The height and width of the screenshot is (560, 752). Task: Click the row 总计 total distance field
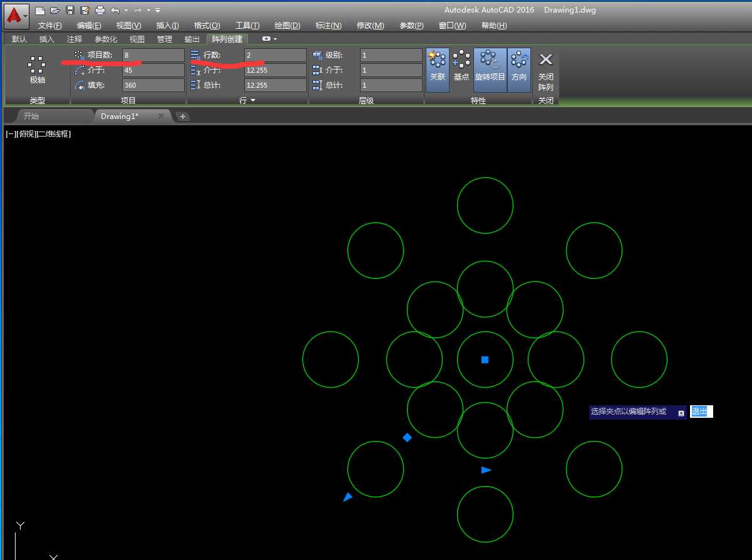[276, 85]
